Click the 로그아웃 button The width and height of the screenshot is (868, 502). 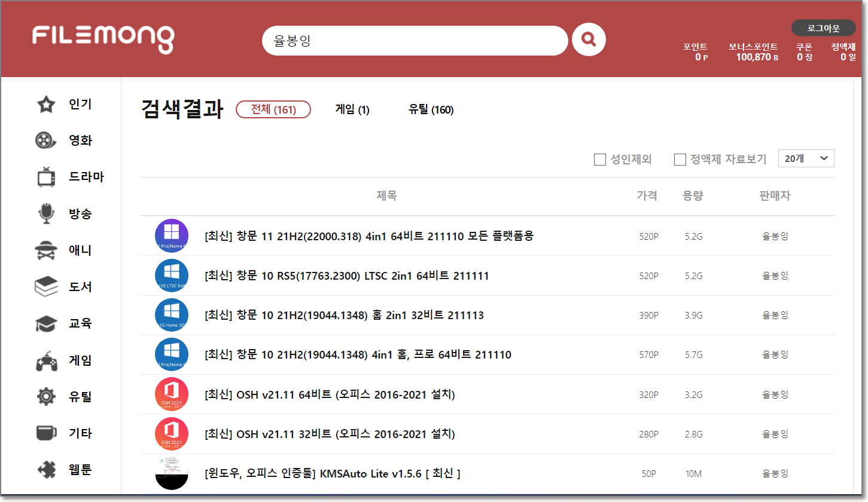pos(824,28)
